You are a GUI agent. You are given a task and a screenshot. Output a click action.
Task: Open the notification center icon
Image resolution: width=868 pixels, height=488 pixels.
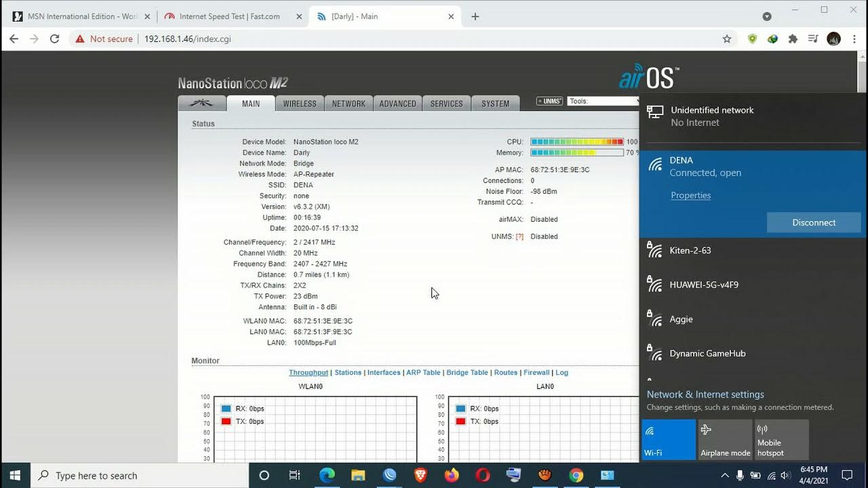(x=847, y=475)
